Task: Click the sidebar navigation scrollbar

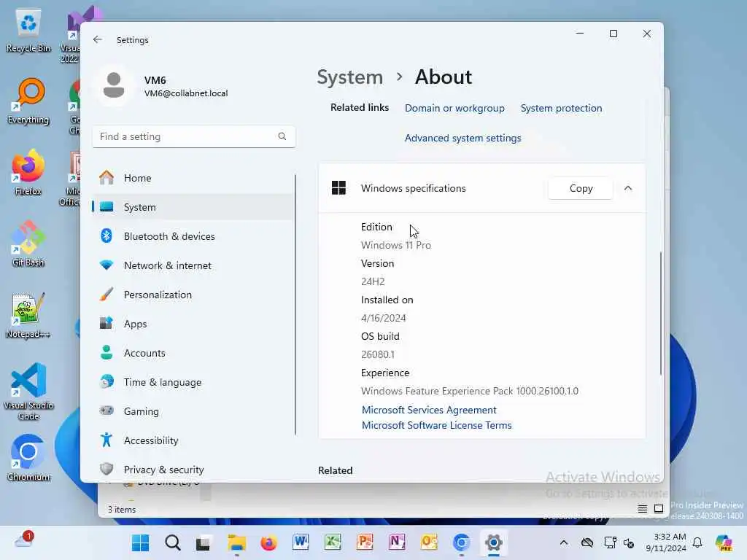Action: [295, 305]
